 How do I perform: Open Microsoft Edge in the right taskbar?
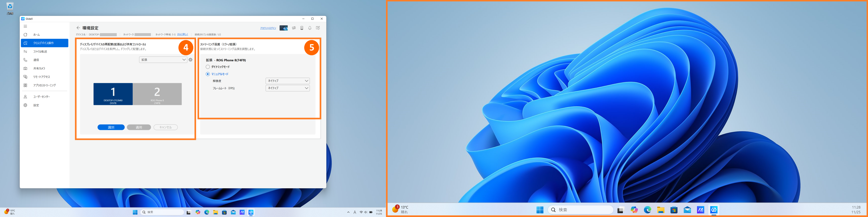647,210
